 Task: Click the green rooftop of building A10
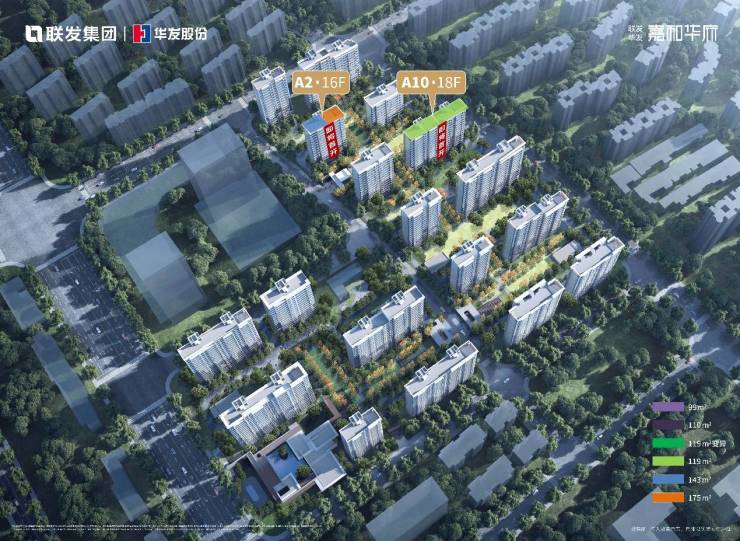click(x=436, y=119)
